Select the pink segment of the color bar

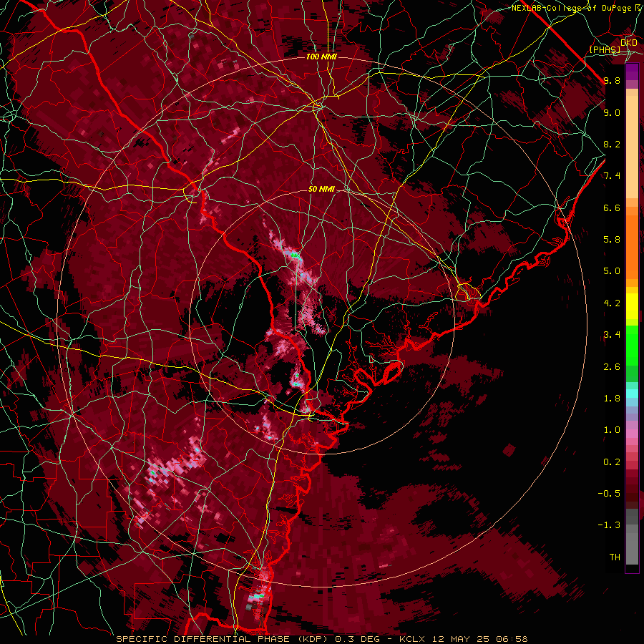(632, 434)
